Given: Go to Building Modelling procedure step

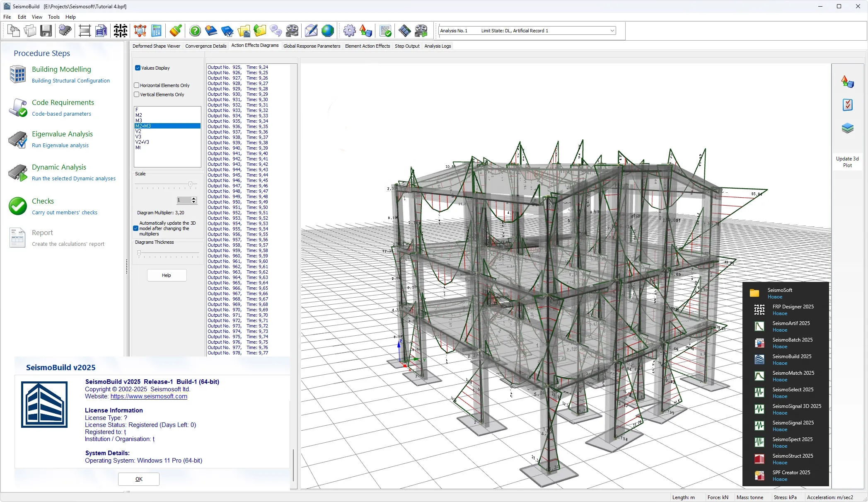Looking at the screenshot, I should click(x=61, y=69).
